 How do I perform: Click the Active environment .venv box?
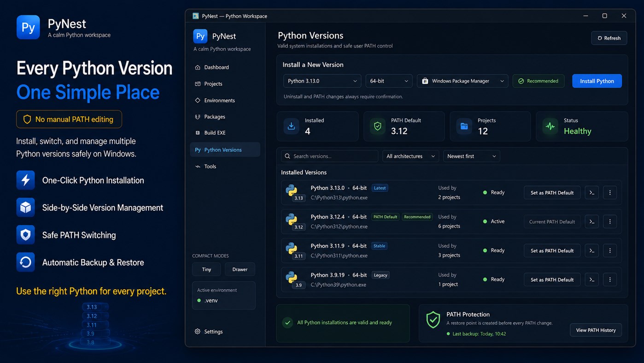pos(223,296)
